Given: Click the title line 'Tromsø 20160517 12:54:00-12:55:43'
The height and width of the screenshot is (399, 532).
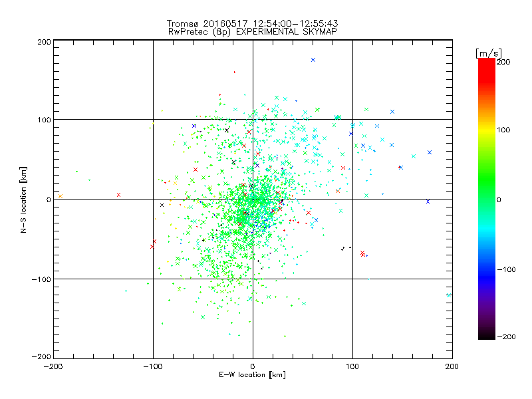Looking at the screenshot, I should (x=253, y=23).
